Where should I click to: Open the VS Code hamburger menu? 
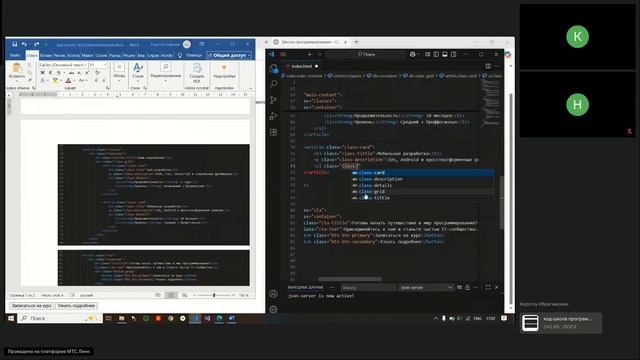click(x=283, y=54)
